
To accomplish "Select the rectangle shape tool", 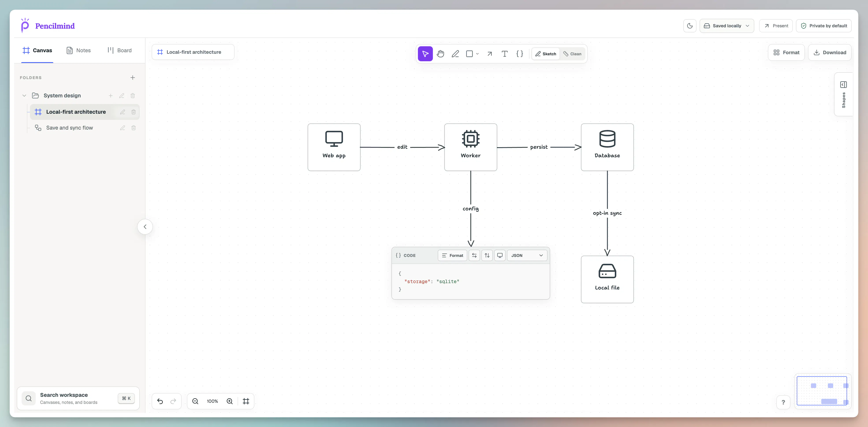I will coord(469,54).
